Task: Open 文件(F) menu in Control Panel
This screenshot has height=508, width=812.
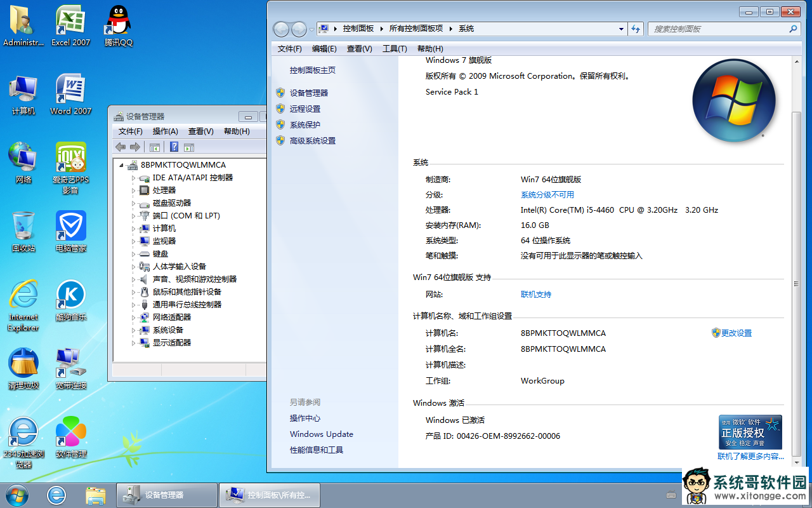Action: coord(290,49)
